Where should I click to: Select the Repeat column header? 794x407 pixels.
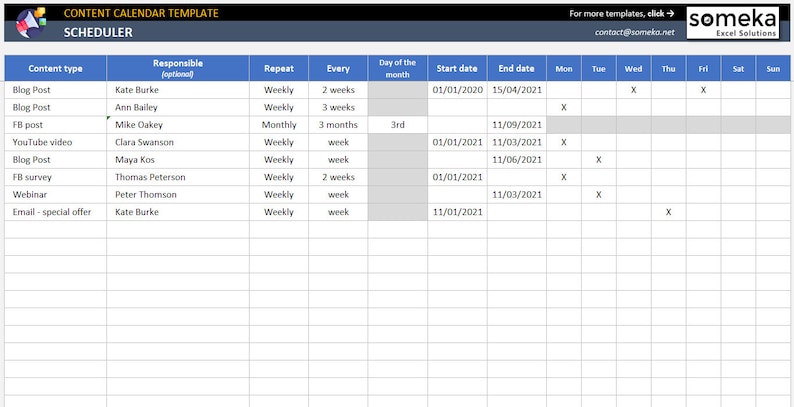(279, 68)
